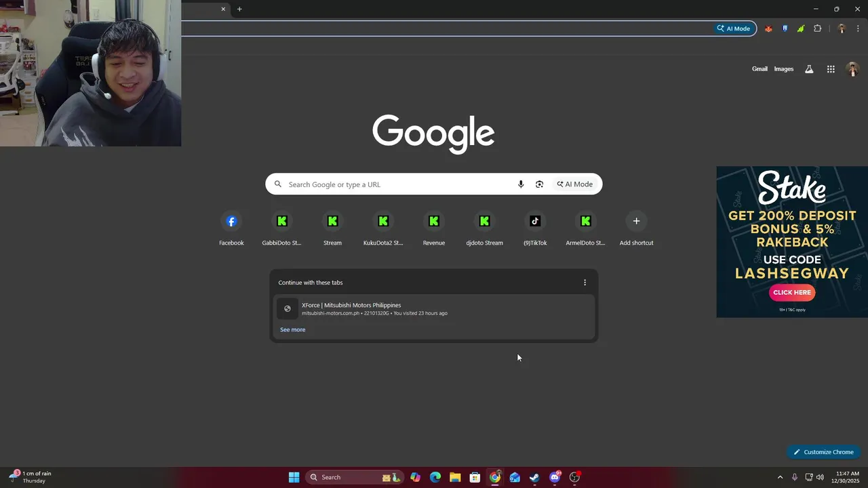Open a new tab with plus button
868x488 pixels.
point(239,9)
